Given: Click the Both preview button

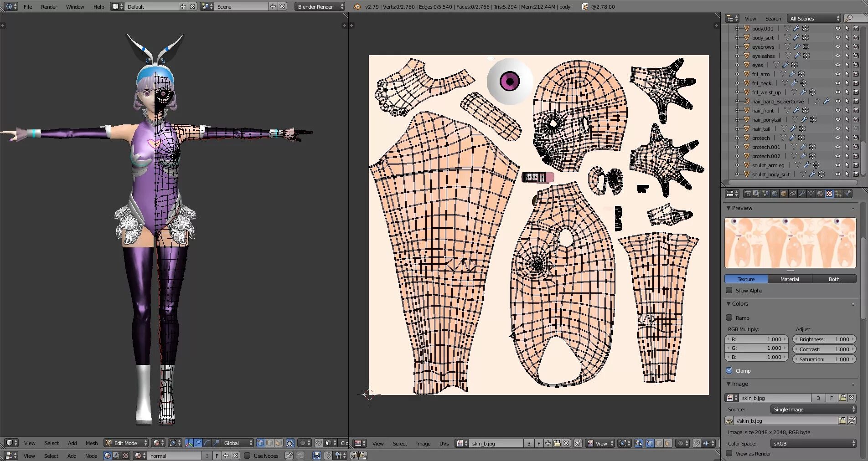Looking at the screenshot, I should (833, 279).
